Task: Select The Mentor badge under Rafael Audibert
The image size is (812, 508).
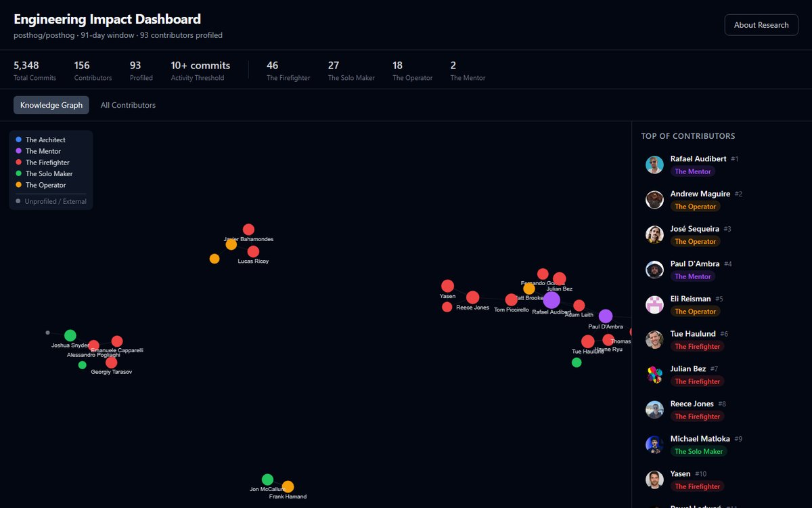Action: coord(693,171)
